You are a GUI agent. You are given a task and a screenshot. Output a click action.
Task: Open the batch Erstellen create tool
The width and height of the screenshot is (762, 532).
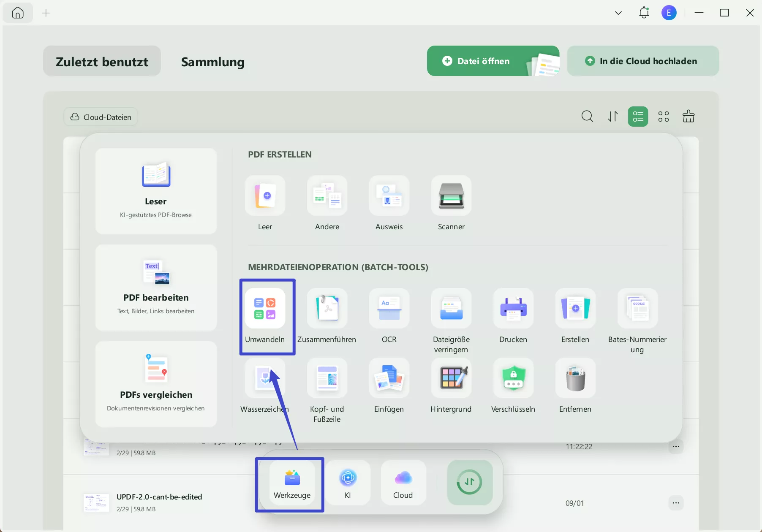[x=575, y=309]
